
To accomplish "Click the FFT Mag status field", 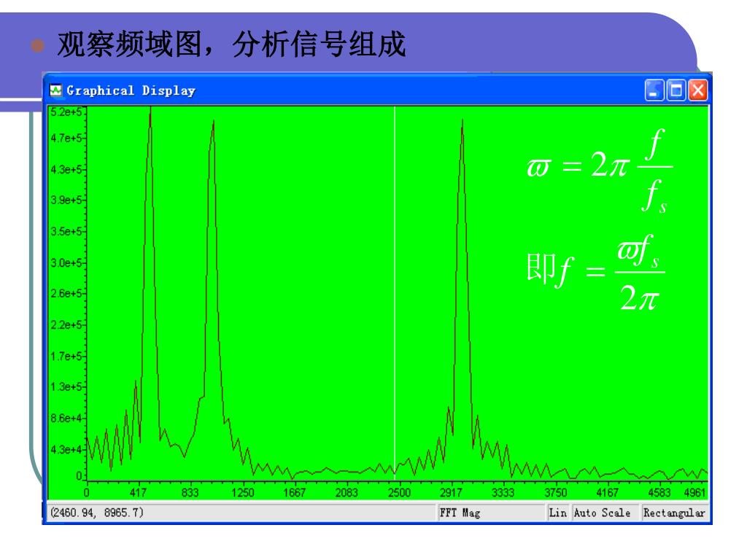I will point(491,513).
